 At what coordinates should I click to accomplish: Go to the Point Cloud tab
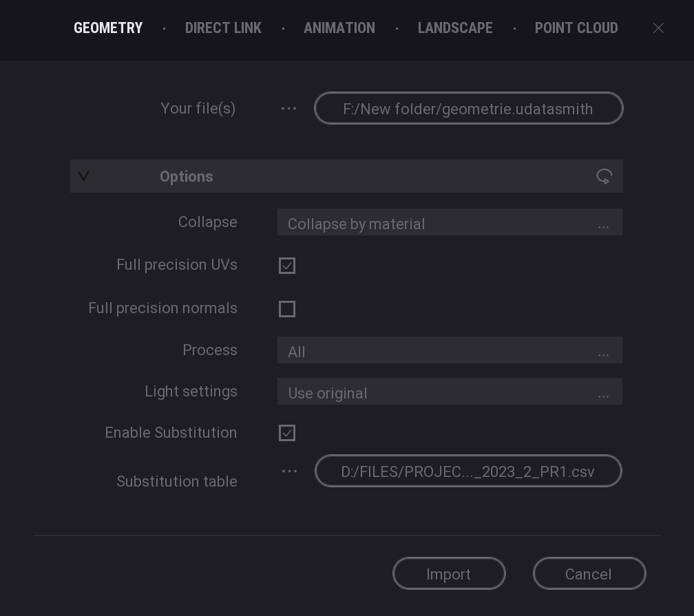(576, 28)
